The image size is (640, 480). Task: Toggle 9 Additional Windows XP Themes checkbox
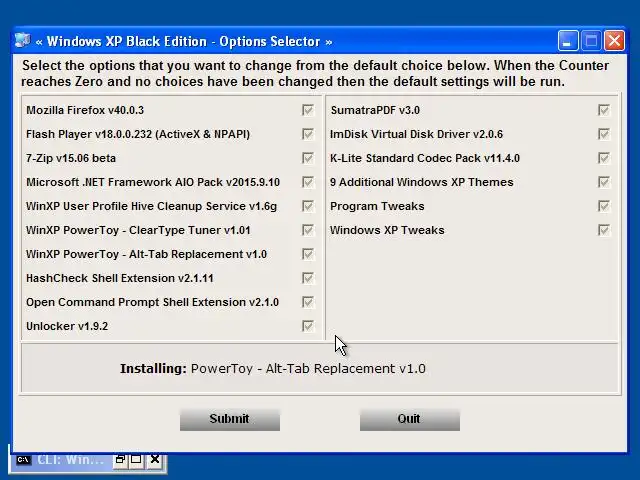(x=604, y=182)
